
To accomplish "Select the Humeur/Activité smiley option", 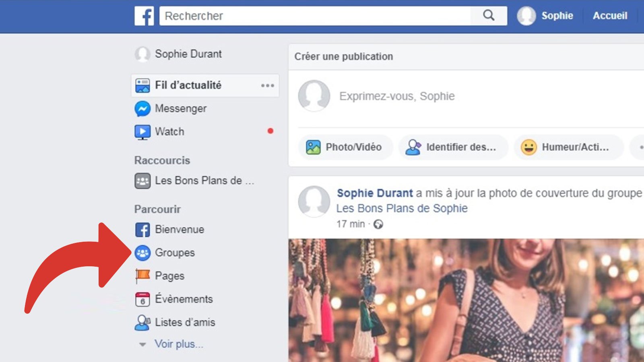I will [x=568, y=147].
